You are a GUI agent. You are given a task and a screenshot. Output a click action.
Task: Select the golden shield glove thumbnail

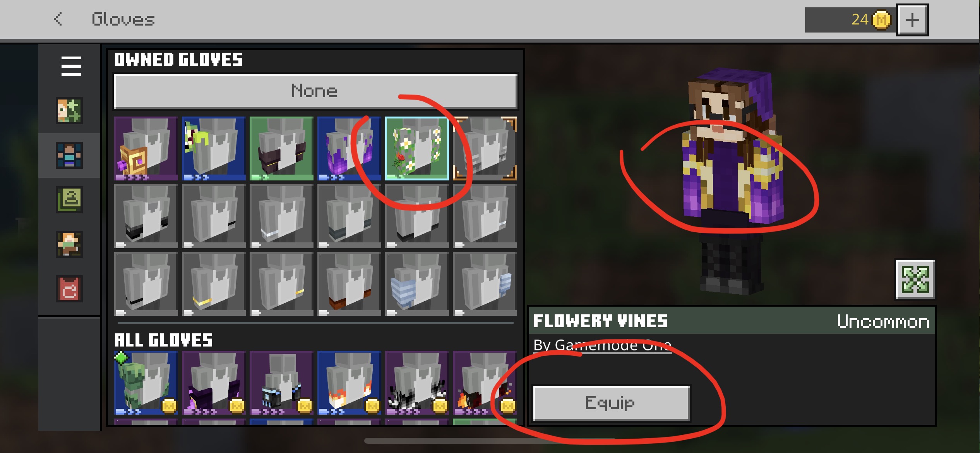(x=146, y=149)
